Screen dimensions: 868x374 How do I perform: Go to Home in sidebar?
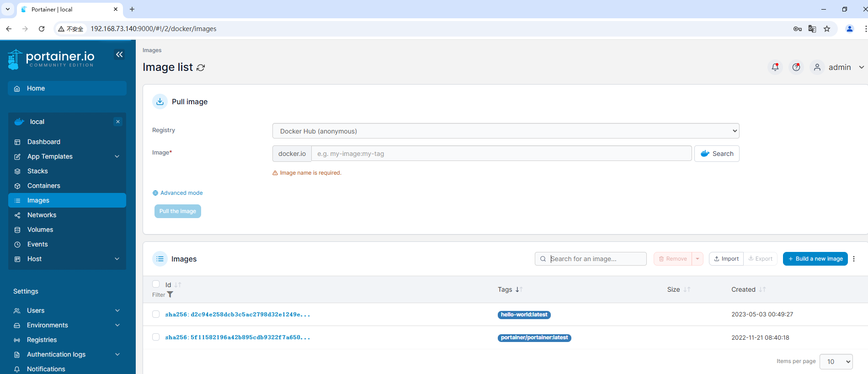[67, 88]
